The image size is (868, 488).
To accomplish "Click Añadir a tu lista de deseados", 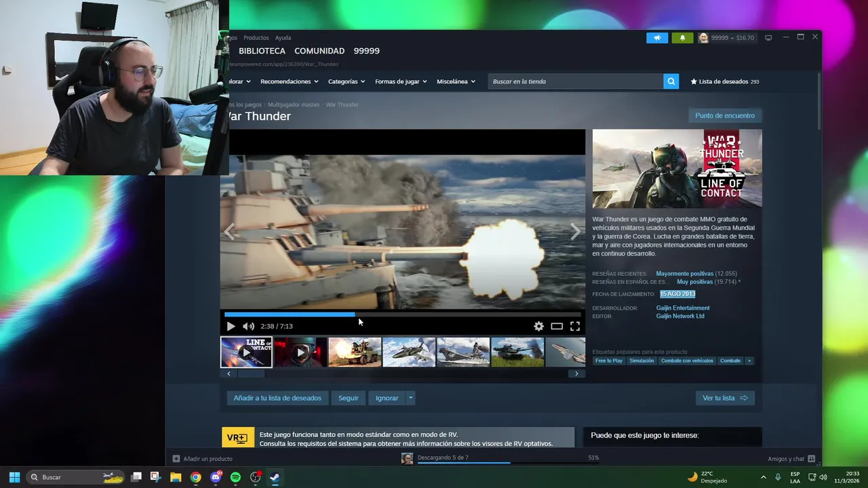I will (277, 398).
